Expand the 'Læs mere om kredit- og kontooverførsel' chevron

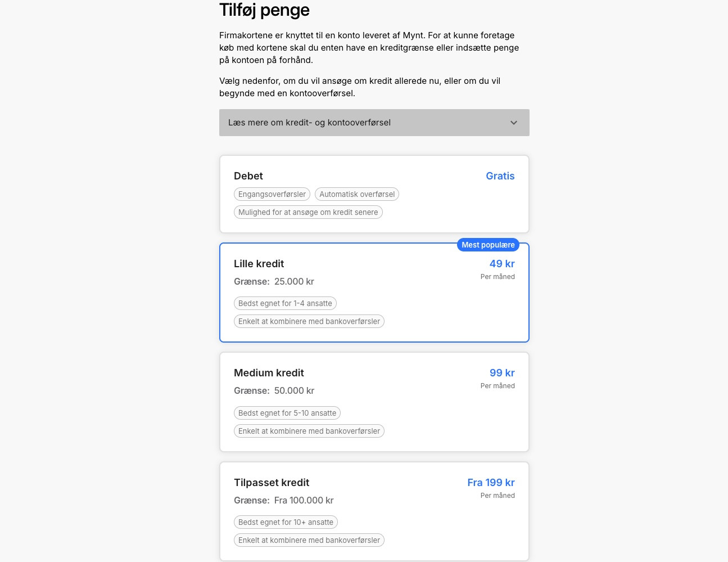point(513,123)
